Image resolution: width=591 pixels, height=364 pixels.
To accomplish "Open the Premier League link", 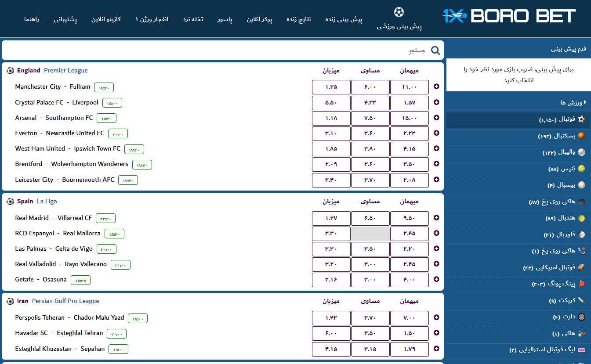I will coord(65,70).
